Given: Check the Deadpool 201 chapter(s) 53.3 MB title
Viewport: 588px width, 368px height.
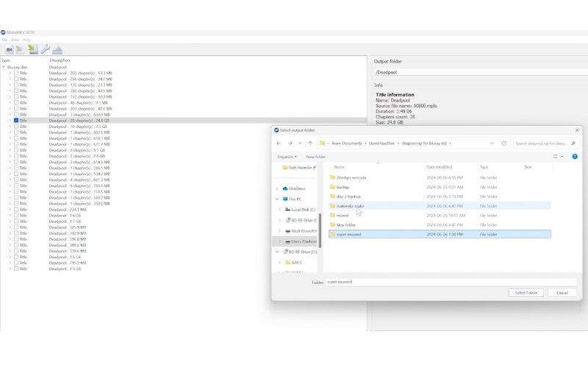Looking at the screenshot, I should point(15,74).
